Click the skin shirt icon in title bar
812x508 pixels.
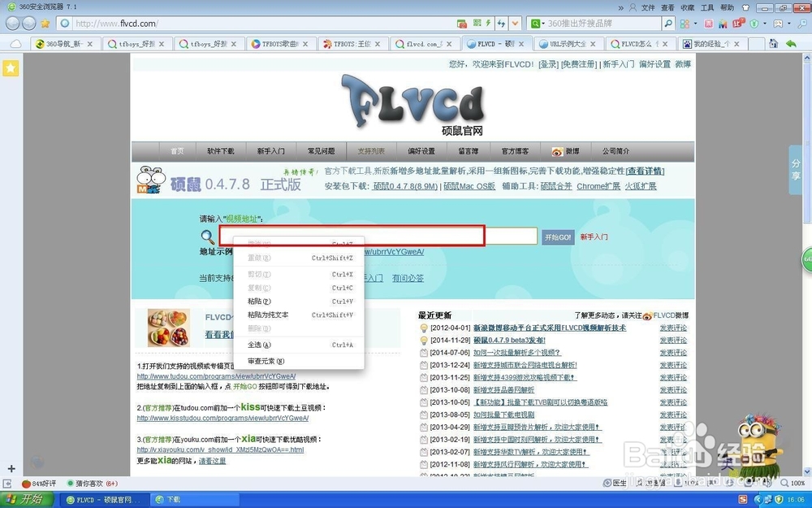745,7
